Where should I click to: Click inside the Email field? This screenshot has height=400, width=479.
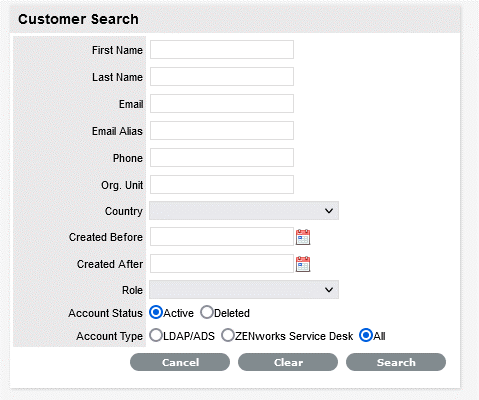[222, 104]
